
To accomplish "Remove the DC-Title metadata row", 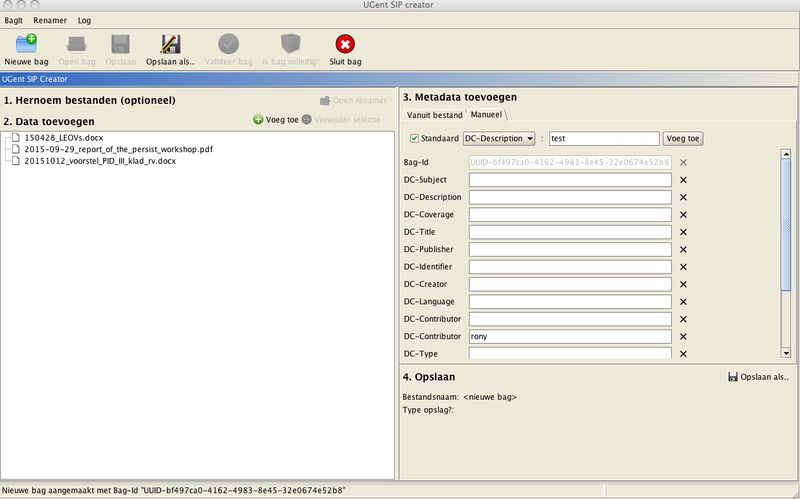I will (x=684, y=232).
